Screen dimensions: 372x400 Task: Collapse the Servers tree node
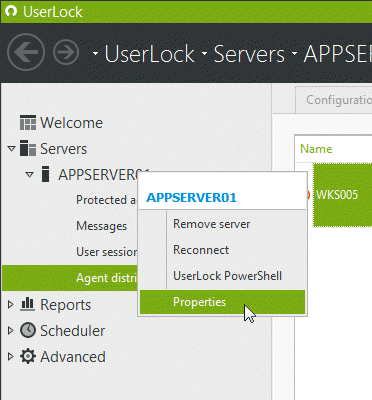click(12, 149)
